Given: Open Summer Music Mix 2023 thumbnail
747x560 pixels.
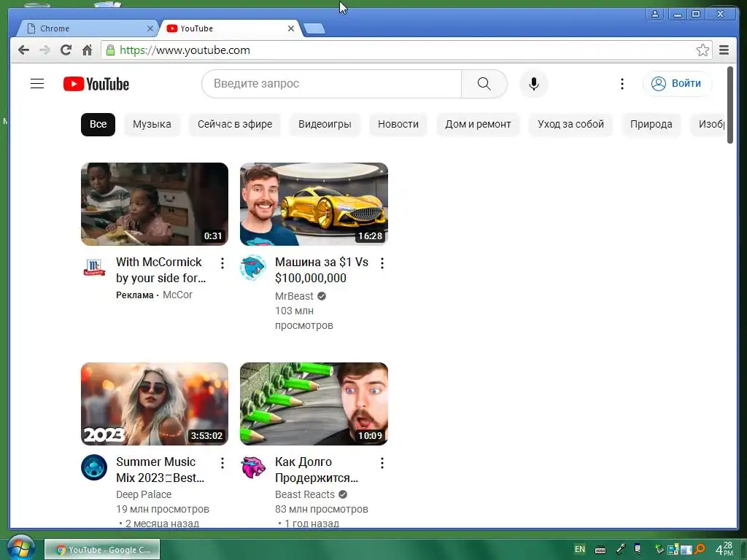Looking at the screenshot, I should pos(155,404).
